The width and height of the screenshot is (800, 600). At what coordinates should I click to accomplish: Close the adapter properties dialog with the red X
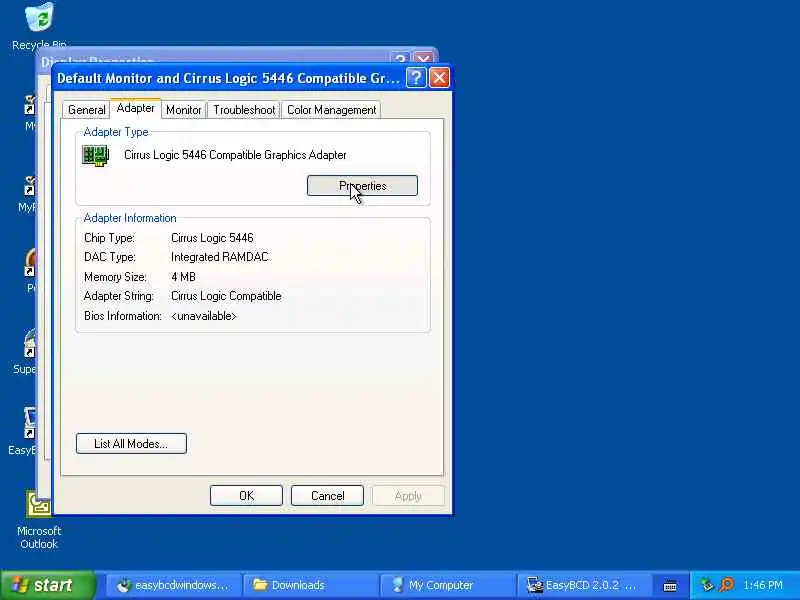click(x=439, y=78)
